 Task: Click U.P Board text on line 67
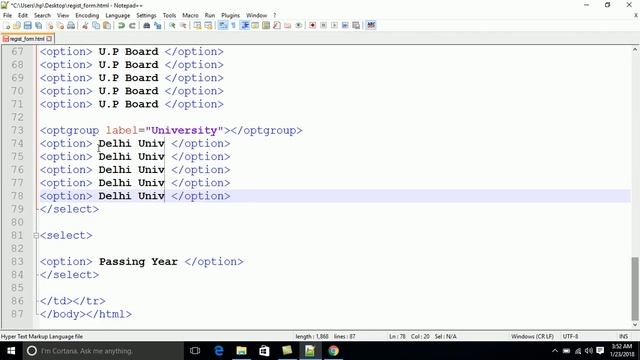129,52
